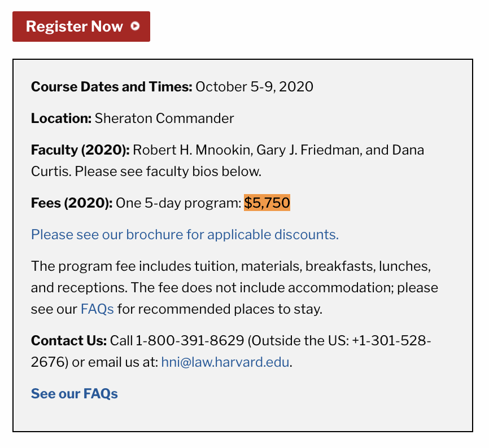Click the name Robert H. Mnookin

click(x=192, y=150)
